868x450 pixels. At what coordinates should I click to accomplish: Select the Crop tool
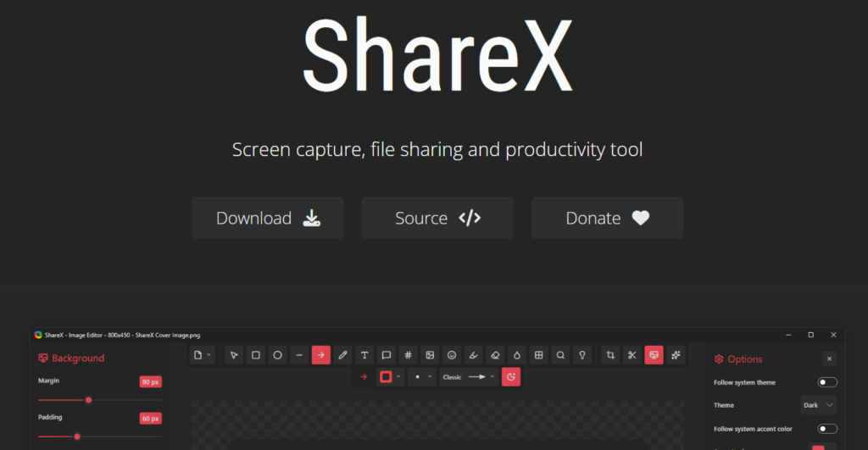610,355
